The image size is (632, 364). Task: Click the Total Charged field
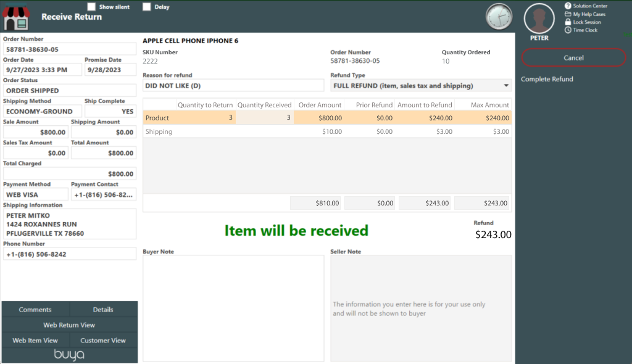70,174
